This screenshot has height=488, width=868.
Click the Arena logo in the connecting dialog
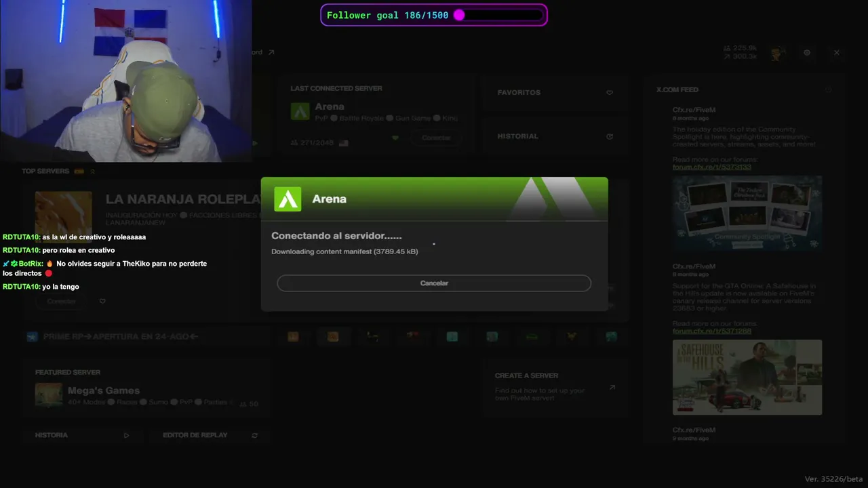click(288, 199)
